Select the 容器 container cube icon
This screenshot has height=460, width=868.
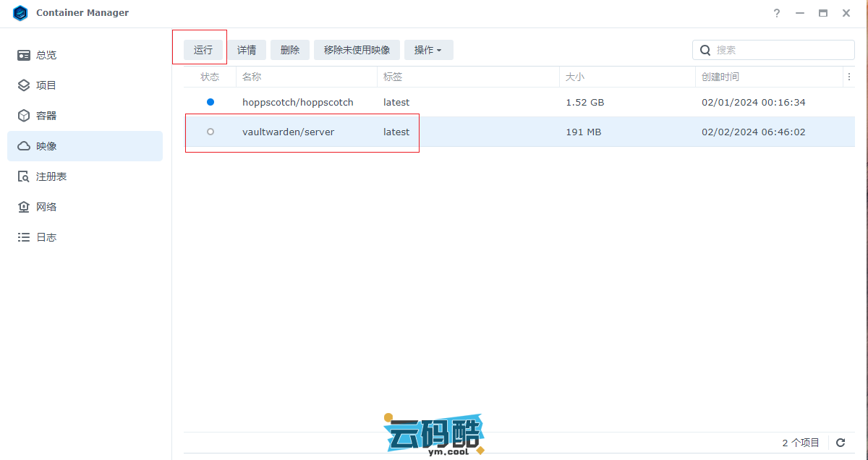[x=24, y=116]
